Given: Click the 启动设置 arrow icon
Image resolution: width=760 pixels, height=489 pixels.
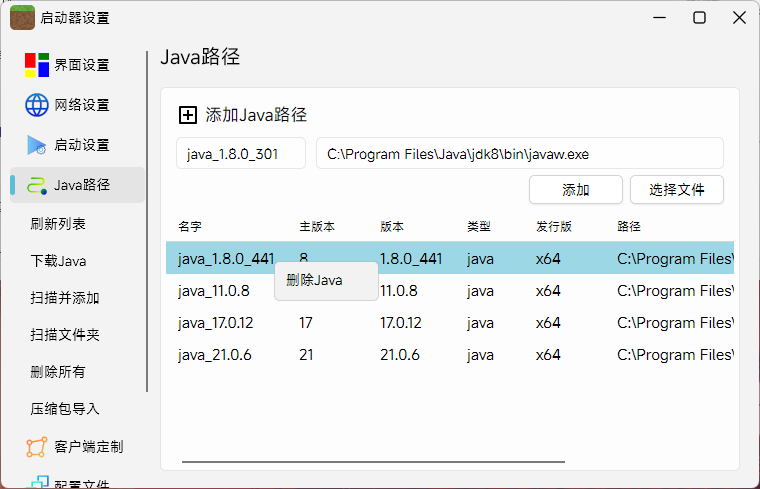Looking at the screenshot, I should click(x=37, y=145).
